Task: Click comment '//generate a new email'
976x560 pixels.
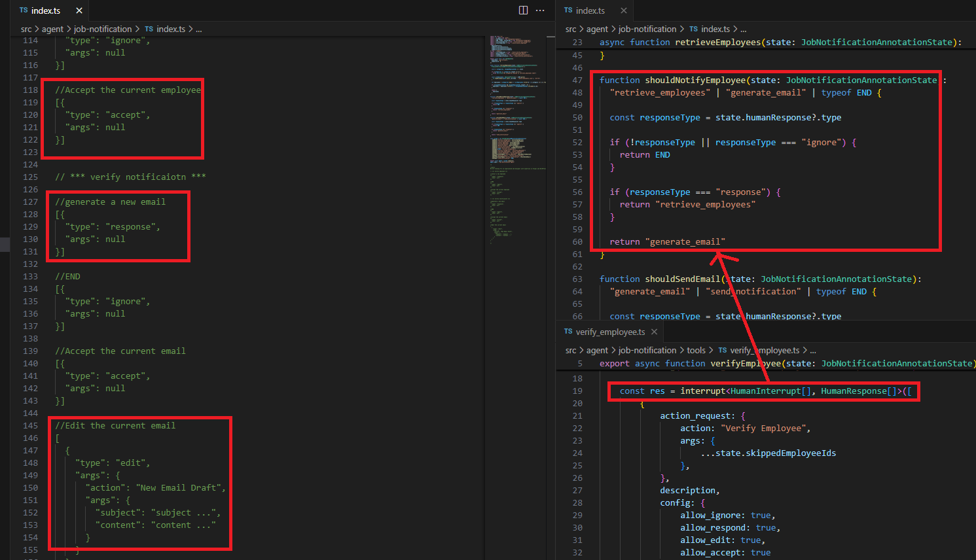Action: [110, 201]
